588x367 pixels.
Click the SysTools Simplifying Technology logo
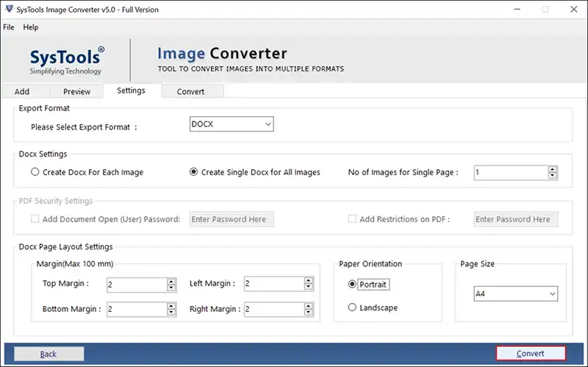coord(66,60)
